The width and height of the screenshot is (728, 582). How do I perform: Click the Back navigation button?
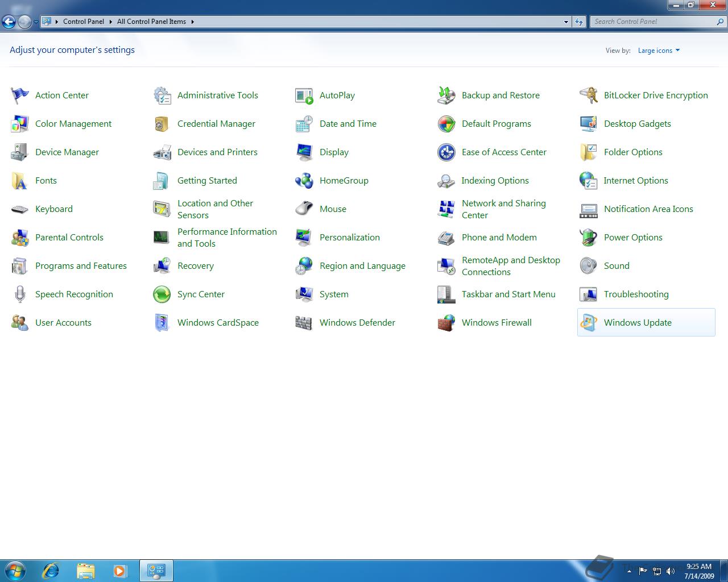(9, 22)
